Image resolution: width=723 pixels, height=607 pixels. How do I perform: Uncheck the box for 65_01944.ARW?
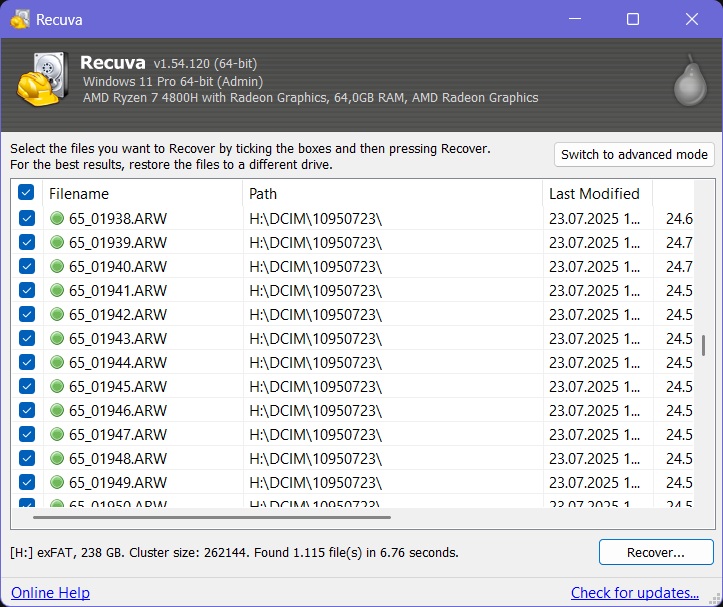[x=27, y=362]
